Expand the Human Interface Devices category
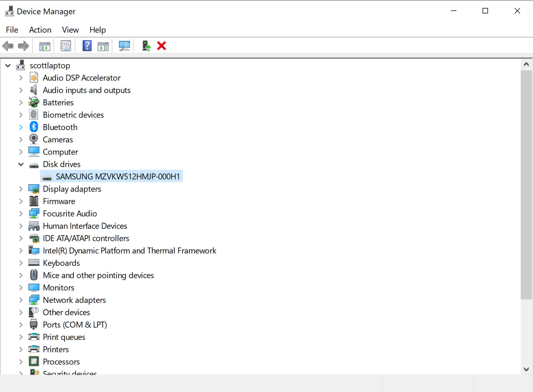 tap(21, 226)
